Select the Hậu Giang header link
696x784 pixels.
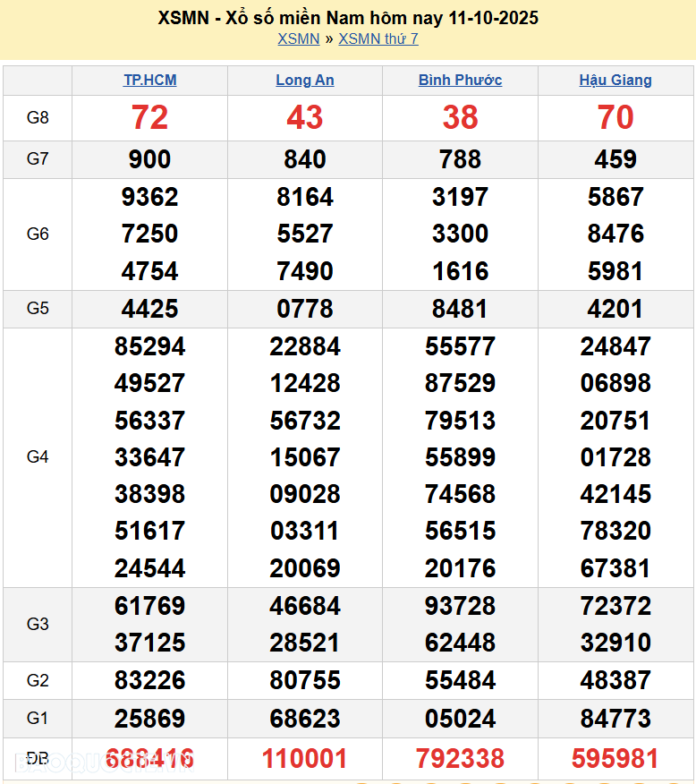pyautogui.click(x=615, y=80)
